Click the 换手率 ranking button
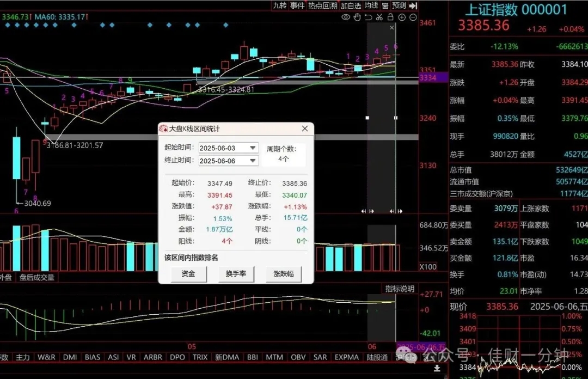This screenshot has height=379, width=588. click(x=236, y=273)
